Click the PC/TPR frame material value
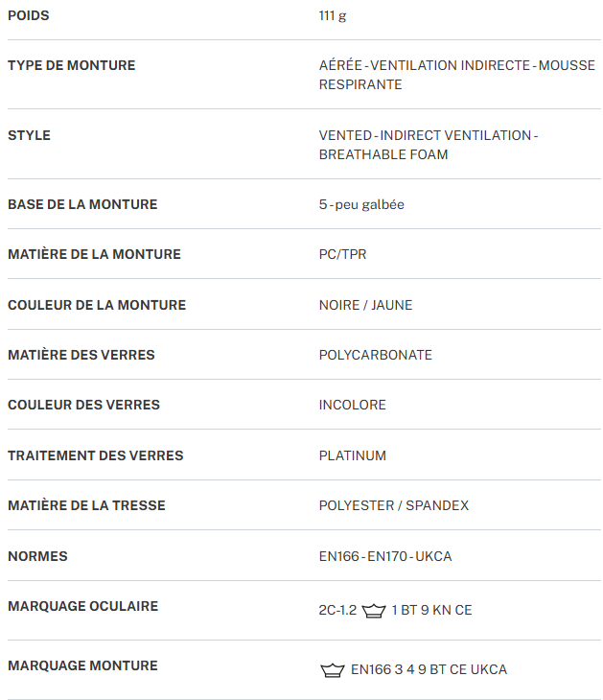This screenshot has width=603, height=700. pos(342,254)
